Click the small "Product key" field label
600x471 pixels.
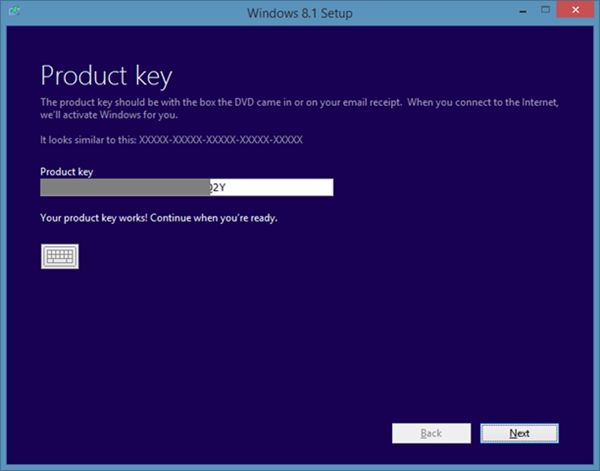coord(66,172)
